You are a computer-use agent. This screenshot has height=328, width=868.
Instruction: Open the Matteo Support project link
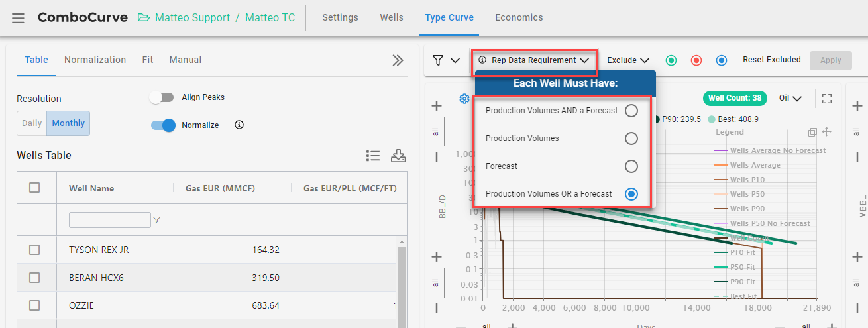193,18
